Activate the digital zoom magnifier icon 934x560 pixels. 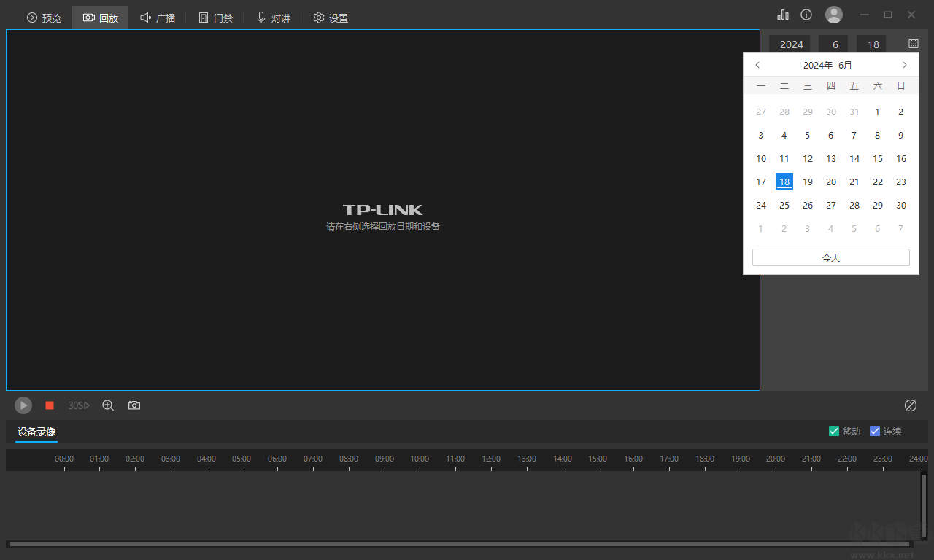click(x=108, y=405)
